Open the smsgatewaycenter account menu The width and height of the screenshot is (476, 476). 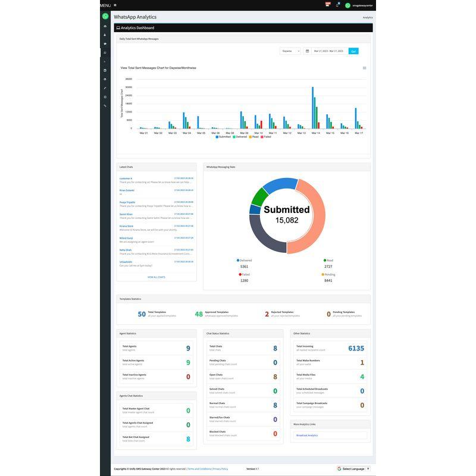pyautogui.click(x=359, y=5)
